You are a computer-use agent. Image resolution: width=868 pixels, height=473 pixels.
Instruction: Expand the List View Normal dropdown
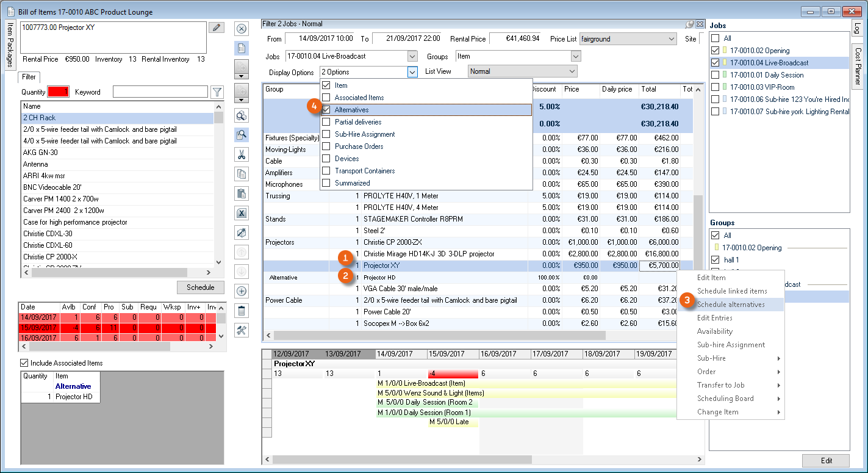tap(571, 71)
